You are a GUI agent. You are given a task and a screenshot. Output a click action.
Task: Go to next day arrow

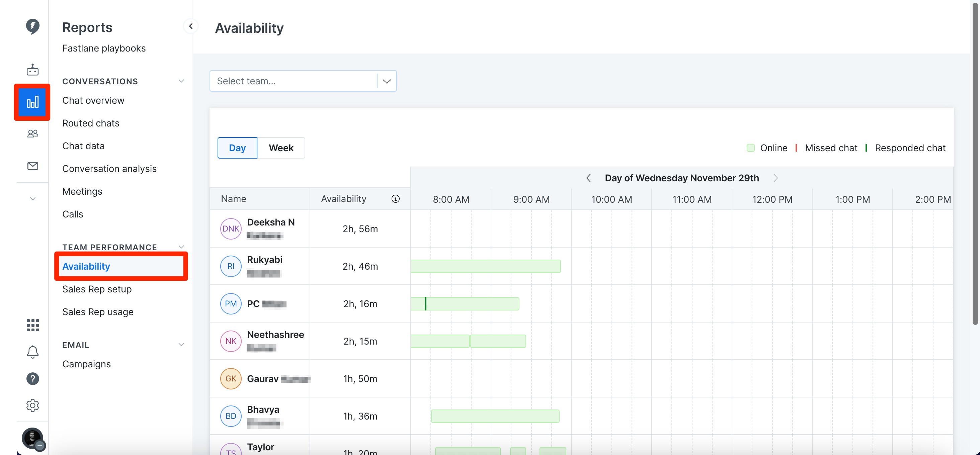775,178
